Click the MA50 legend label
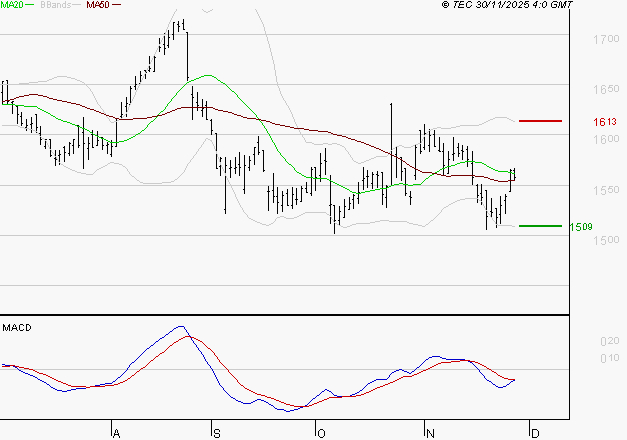Viewport: 627px width, 440px height. click(98, 5)
